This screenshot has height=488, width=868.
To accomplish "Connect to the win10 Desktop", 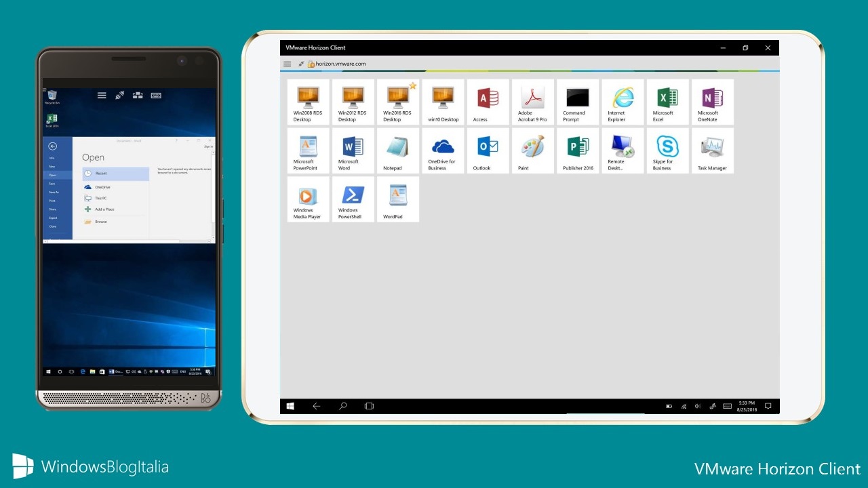I will (443, 102).
